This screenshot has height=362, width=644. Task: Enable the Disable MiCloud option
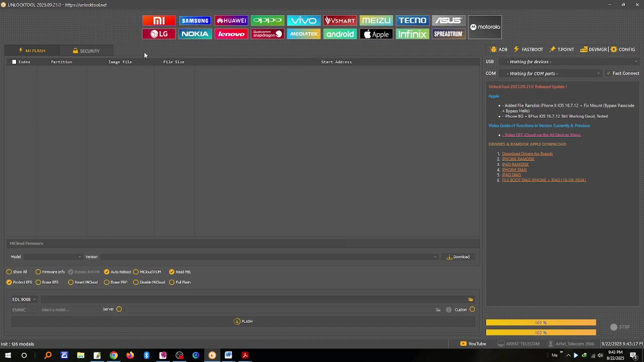[x=149, y=283]
